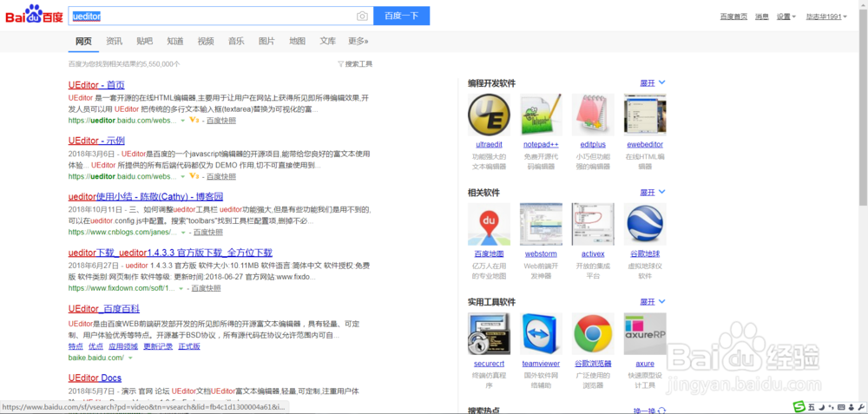Open the 陆志华1991 account dropdown
This screenshot has width=868, height=414.
click(826, 16)
